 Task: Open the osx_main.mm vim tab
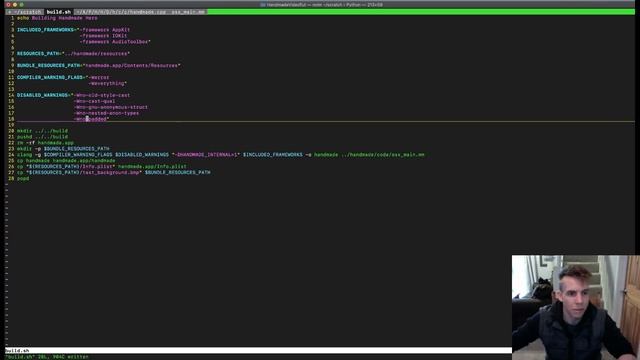tap(188, 12)
